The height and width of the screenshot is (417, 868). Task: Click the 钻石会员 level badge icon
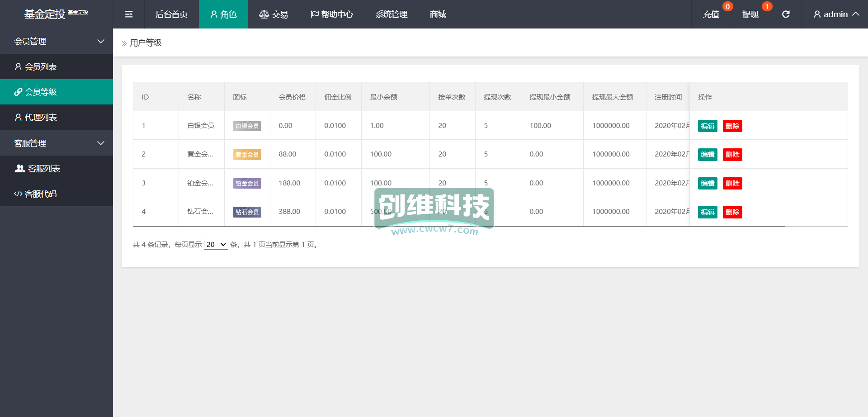247,212
